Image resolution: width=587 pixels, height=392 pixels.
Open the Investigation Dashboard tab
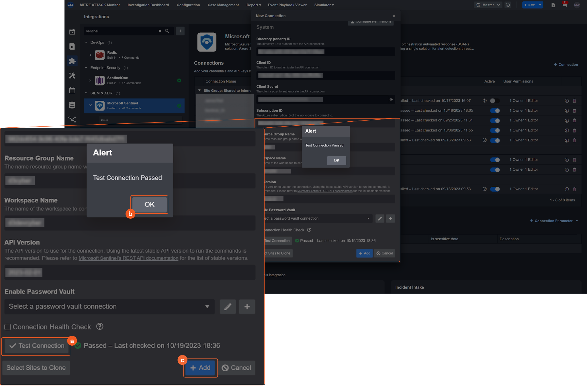(x=148, y=5)
